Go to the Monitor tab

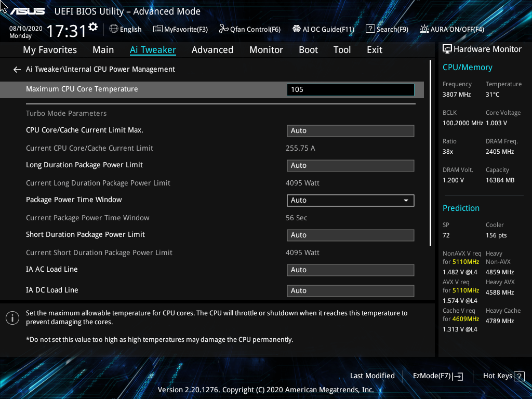[x=267, y=50]
